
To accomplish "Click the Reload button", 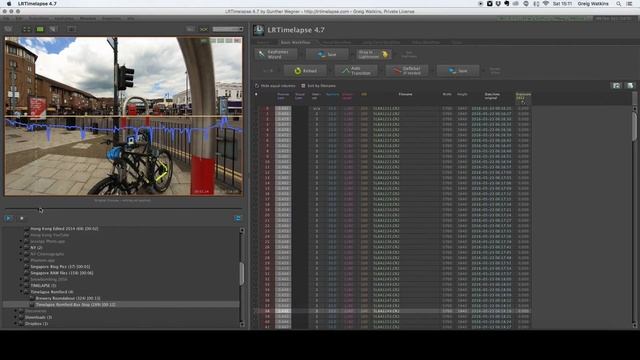I will pyautogui.click(x=305, y=71).
